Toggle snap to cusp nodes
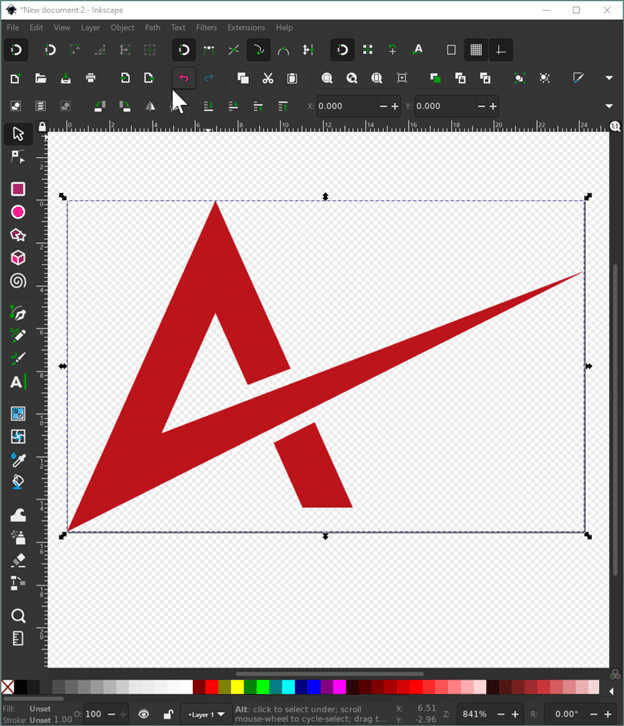 pyautogui.click(x=209, y=50)
